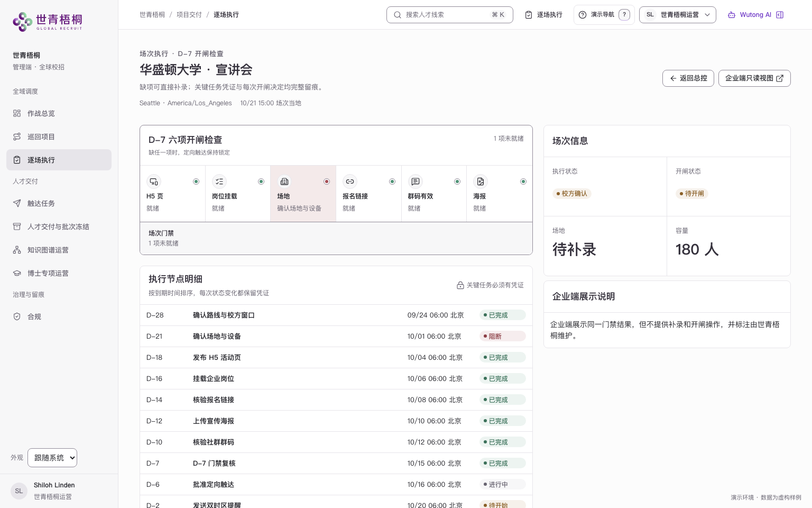Select the 海报 gate check tile
This screenshot has width=812, height=508.
tap(499, 194)
